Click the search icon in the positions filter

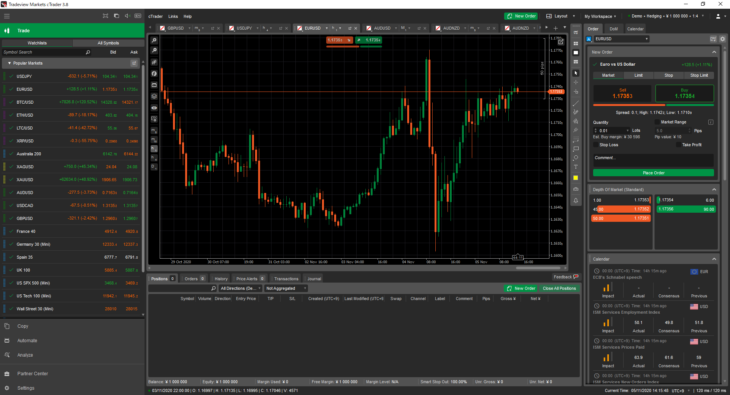(x=213, y=288)
